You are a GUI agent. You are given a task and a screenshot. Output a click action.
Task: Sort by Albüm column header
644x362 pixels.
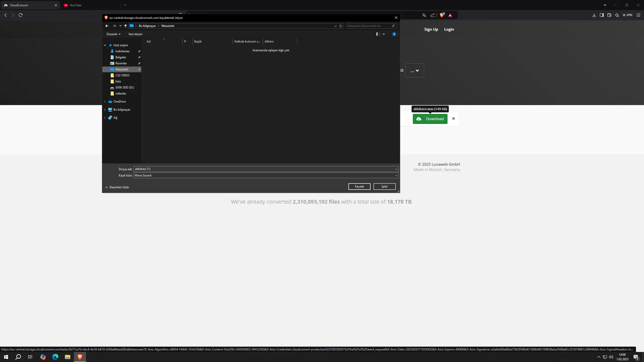(280, 41)
